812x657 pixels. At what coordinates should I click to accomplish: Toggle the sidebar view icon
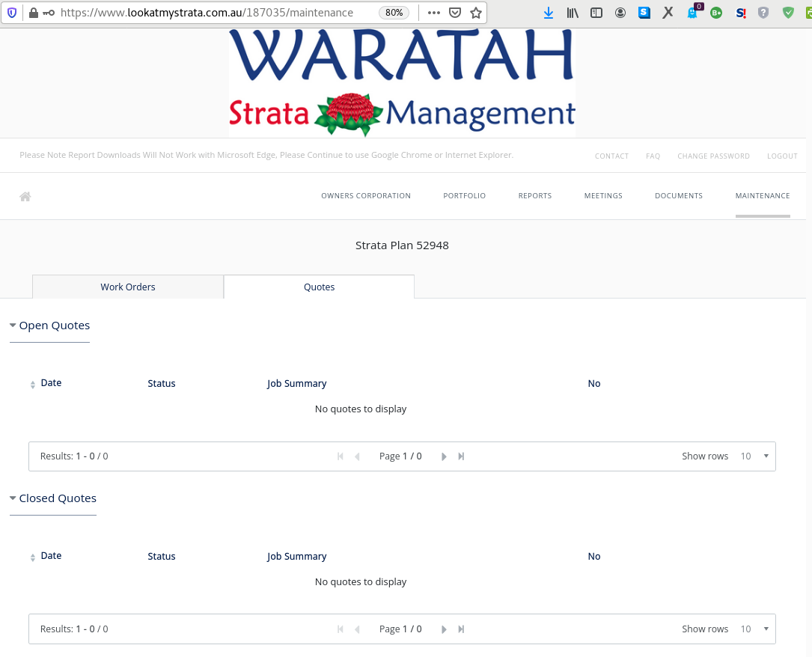(596, 13)
